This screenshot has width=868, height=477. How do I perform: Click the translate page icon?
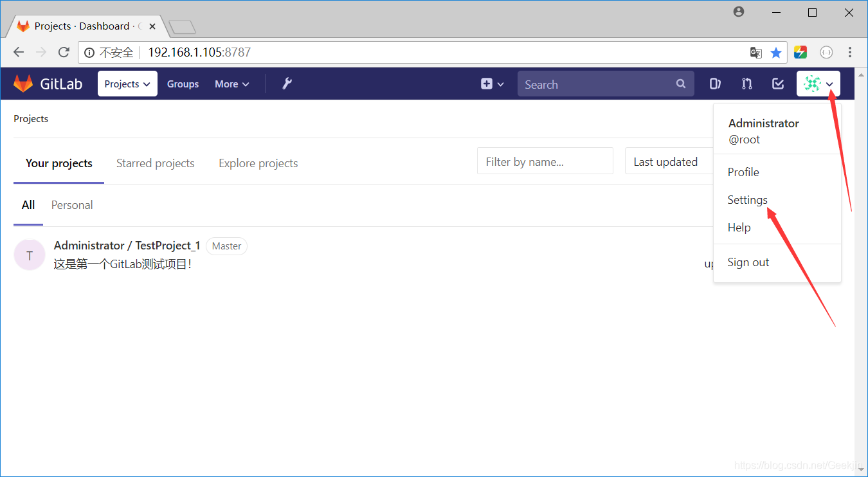(x=756, y=53)
